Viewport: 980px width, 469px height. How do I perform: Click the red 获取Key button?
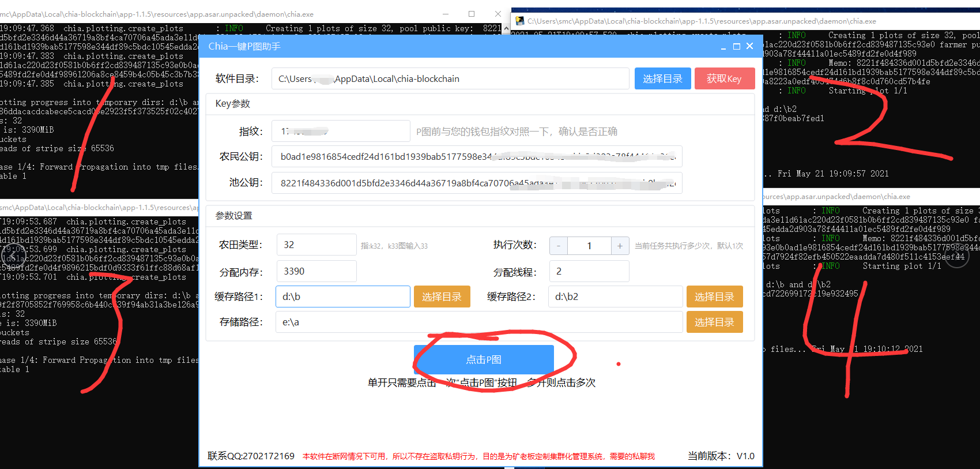pos(724,78)
